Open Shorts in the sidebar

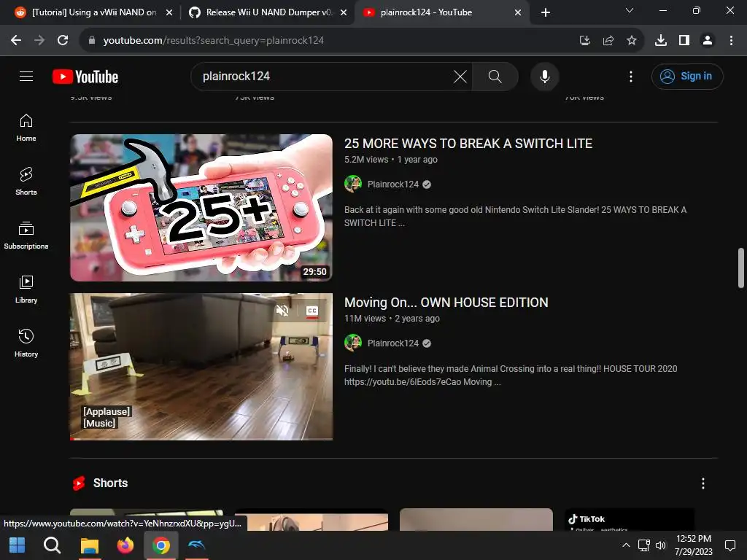pyautogui.click(x=26, y=182)
